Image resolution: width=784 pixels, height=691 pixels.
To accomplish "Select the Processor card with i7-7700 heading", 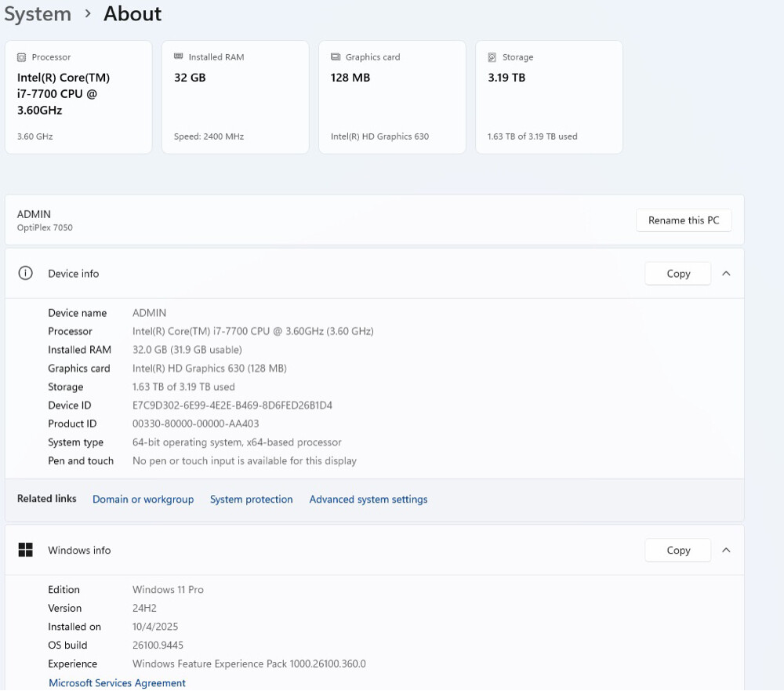I will click(x=78, y=97).
